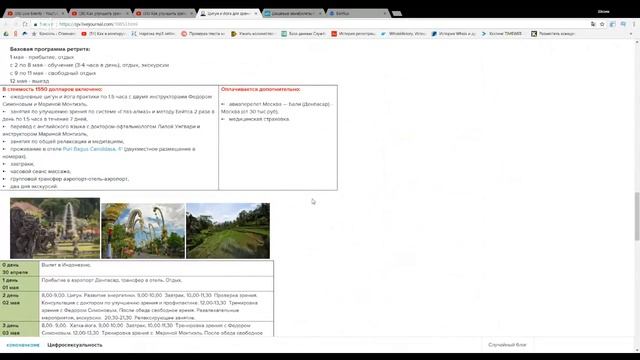Open a new tab with the new-tab button
Viewport: 640px width, 360px height.
click(x=397, y=13)
